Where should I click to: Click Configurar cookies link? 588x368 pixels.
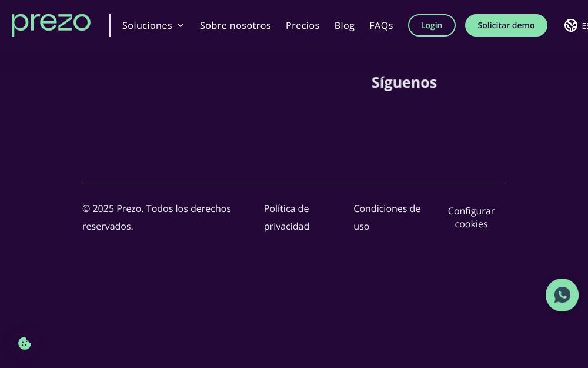471,217
